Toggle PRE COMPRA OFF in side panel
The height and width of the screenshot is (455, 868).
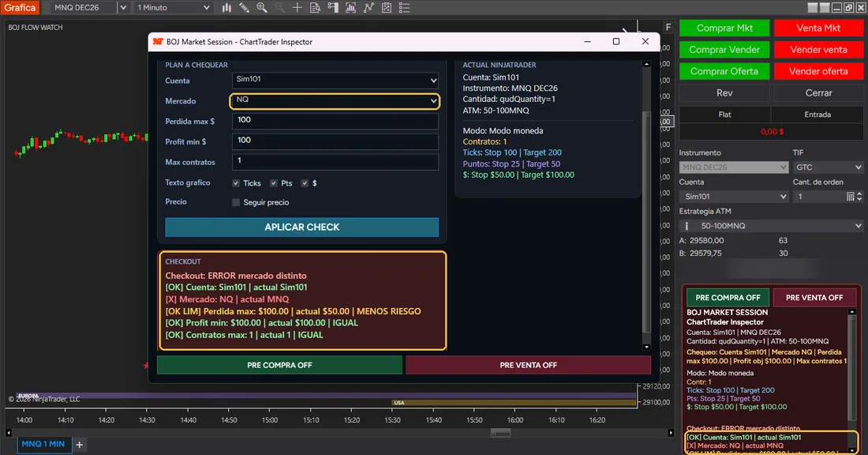pyautogui.click(x=728, y=298)
